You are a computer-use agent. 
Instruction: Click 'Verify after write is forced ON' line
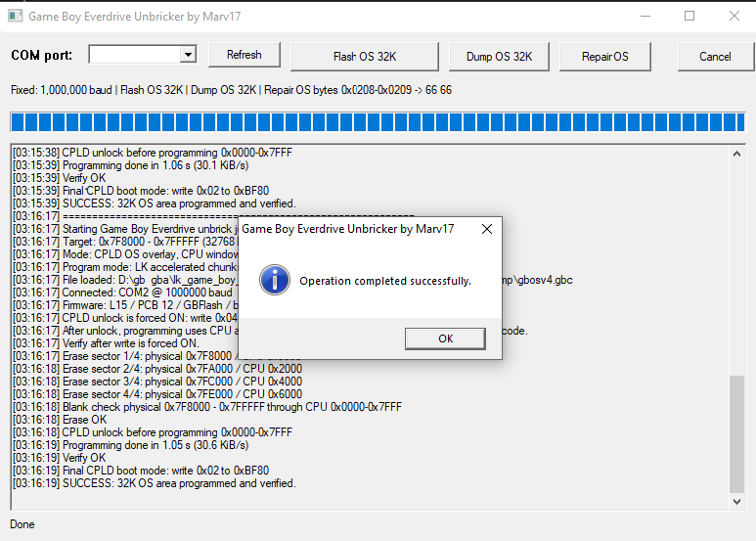tap(106, 343)
